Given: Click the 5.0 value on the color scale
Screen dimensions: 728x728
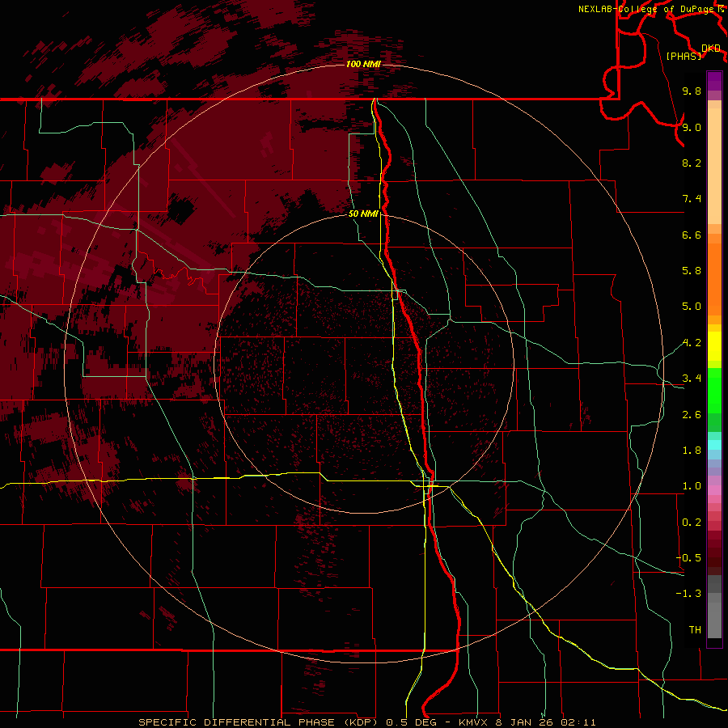Looking at the screenshot, I should [x=692, y=307].
